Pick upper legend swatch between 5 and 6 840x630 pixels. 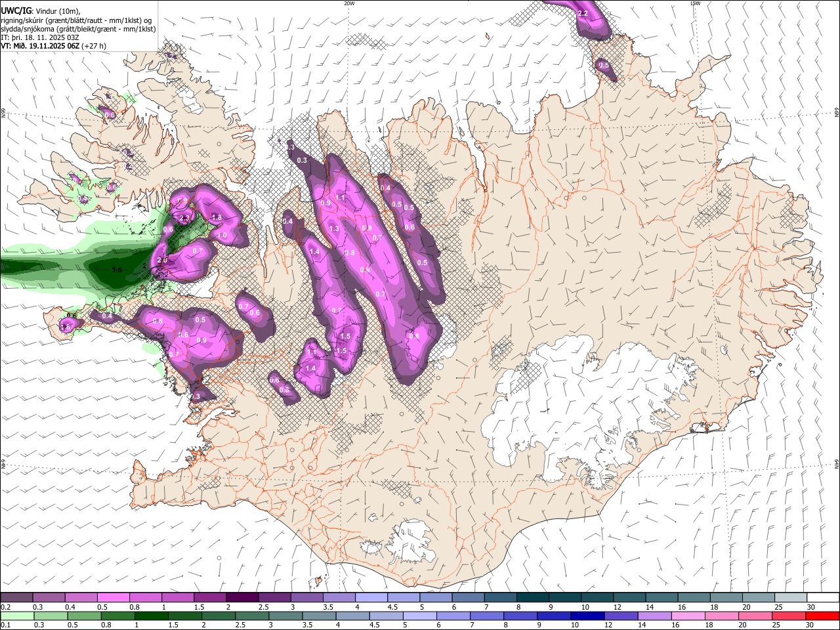(x=436, y=598)
